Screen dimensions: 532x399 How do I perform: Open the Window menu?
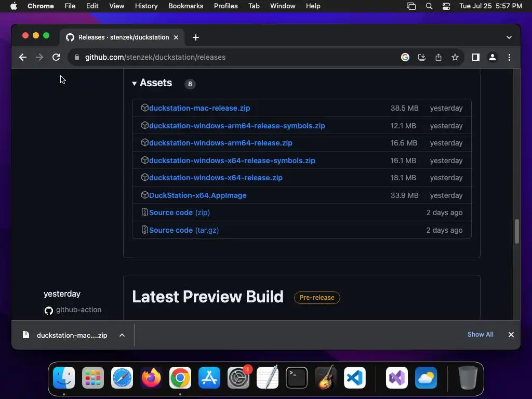[283, 6]
